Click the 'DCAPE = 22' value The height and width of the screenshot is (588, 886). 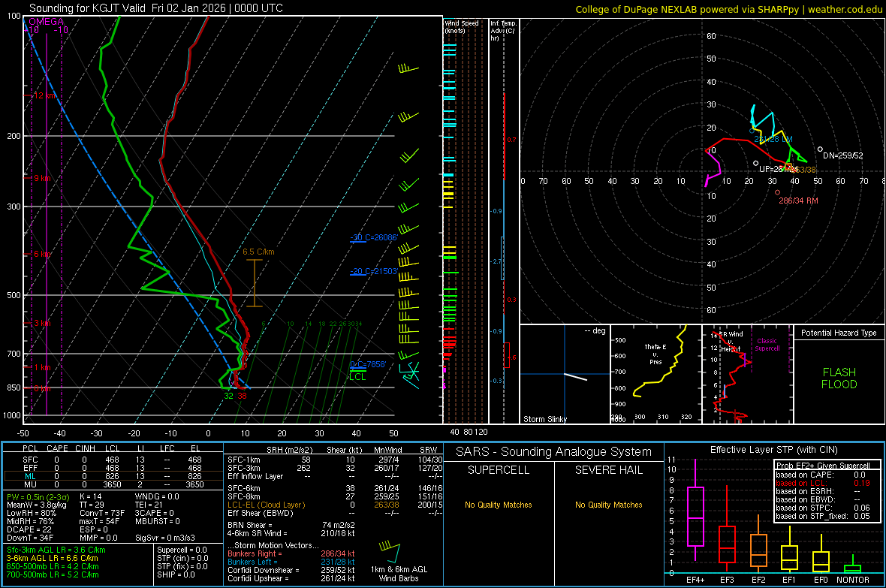tap(29, 529)
